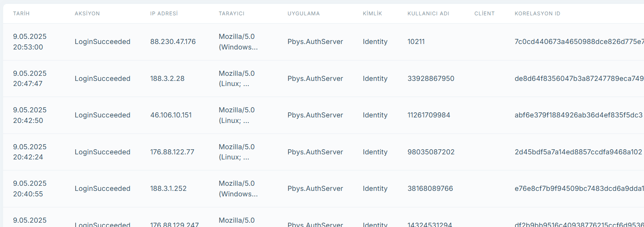
Task: Click the IP address 188.3.2.28
Action: point(167,79)
